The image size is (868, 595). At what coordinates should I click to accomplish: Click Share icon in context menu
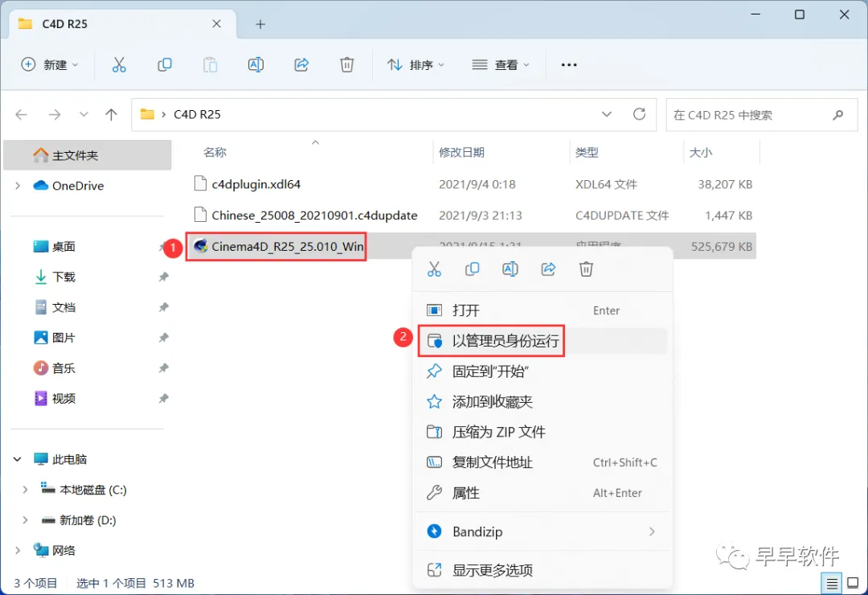(x=548, y=269)
